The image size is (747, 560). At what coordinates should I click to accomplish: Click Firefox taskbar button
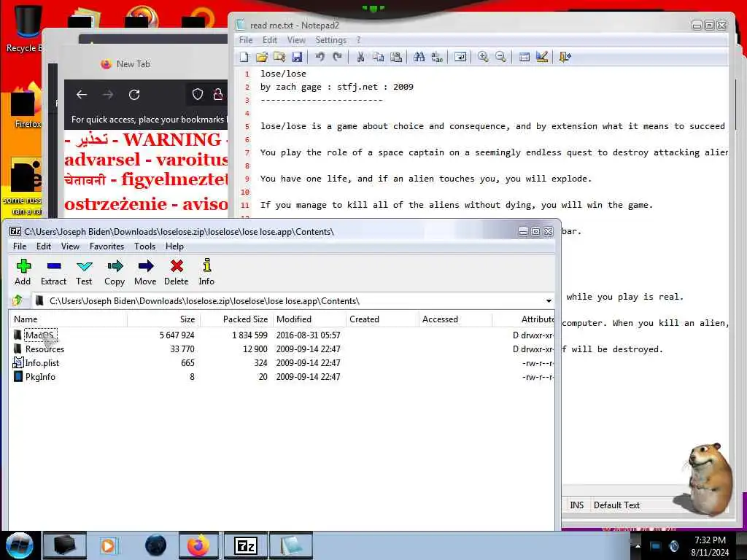(x=198, y=545)
